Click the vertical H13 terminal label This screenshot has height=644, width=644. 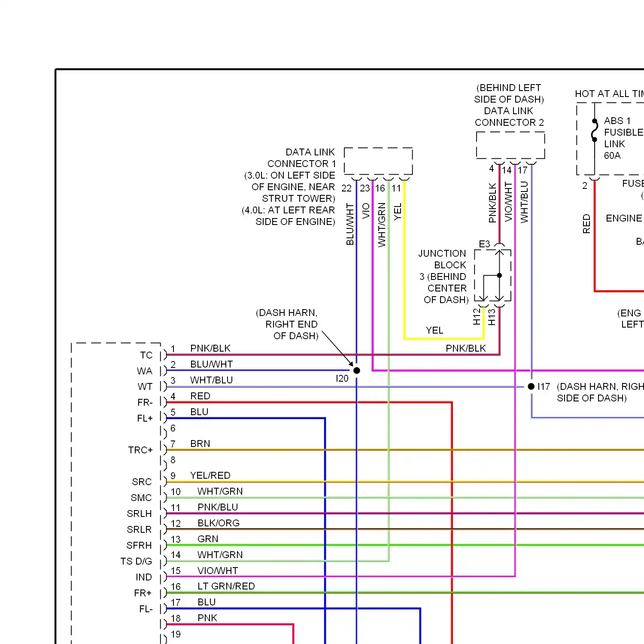tap(492, 316)
